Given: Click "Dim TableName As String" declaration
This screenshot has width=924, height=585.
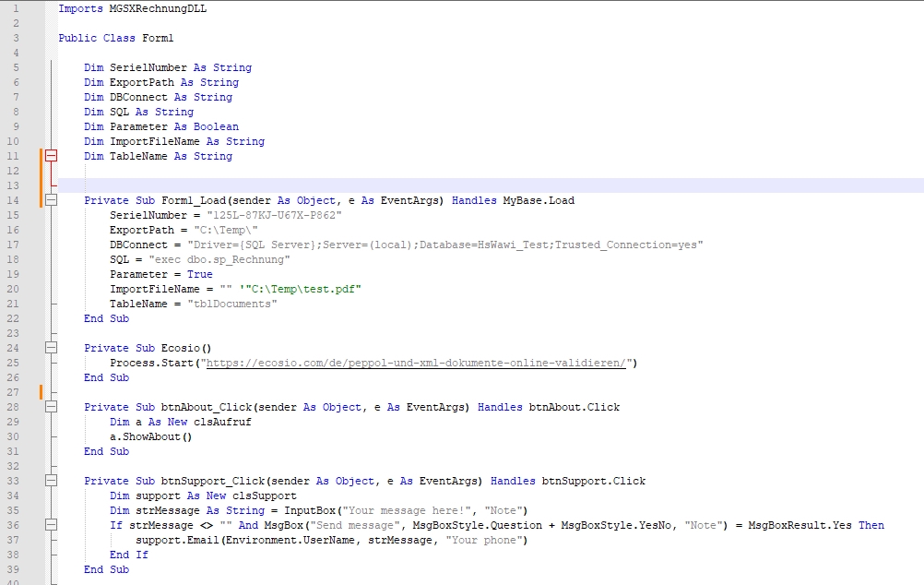Looking at the screenshot, I should 158,156.
